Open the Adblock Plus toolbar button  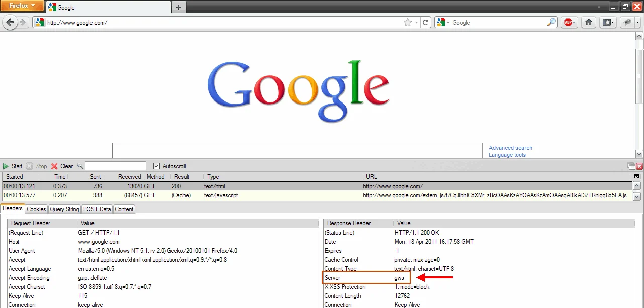click(569, 22)
